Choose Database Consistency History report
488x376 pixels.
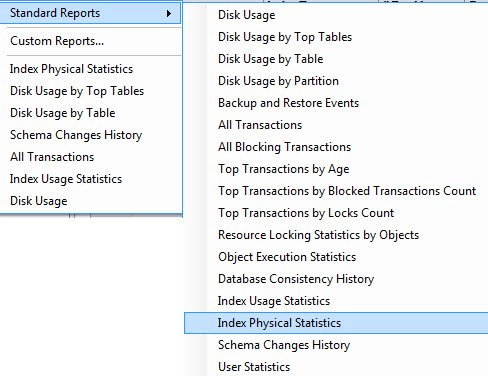[x=296, y=279]
